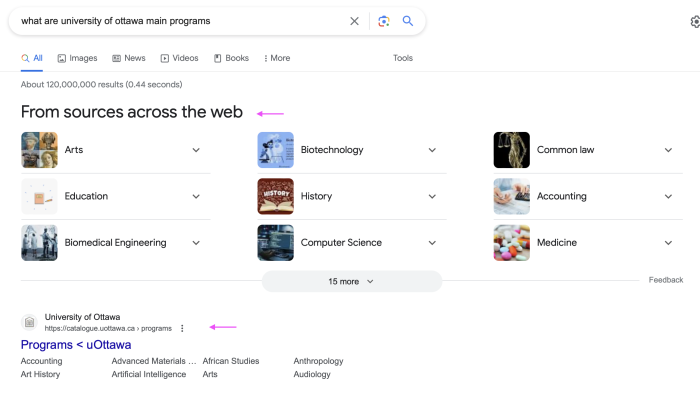Open the Art History sitelink
700x394 pixels.
40,374
